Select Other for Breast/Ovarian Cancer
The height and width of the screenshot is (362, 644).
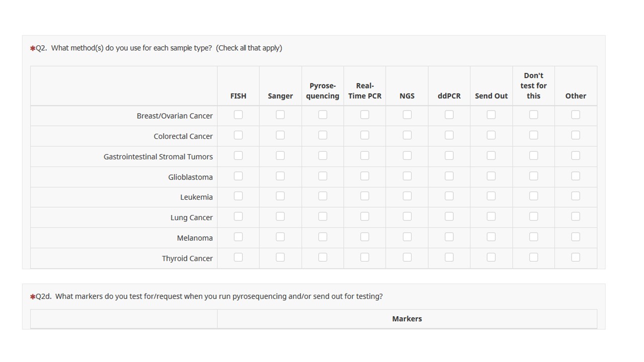pyautogui.click(x=576, y=115)
